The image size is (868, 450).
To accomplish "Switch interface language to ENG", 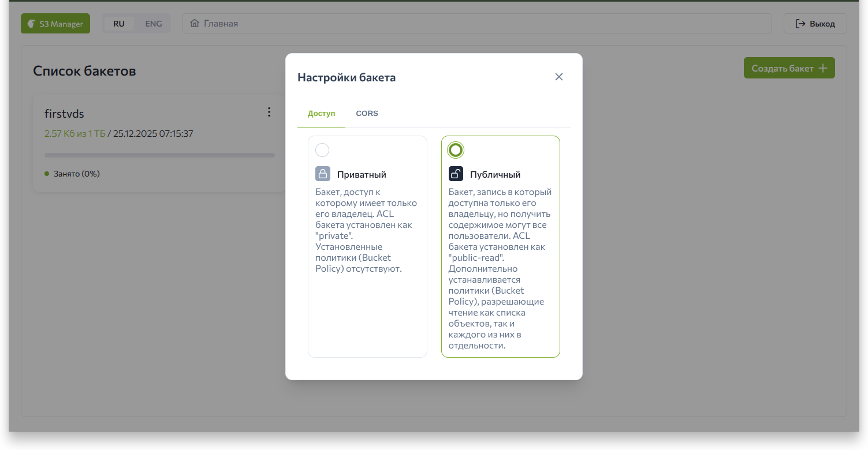I will click(x=153, y=24).
